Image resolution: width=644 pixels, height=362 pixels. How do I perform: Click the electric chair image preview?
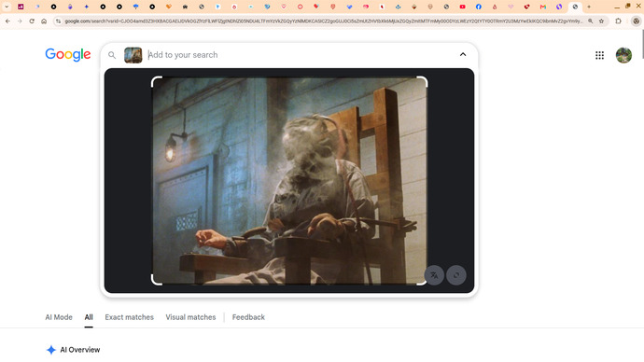tap(289, 181)
